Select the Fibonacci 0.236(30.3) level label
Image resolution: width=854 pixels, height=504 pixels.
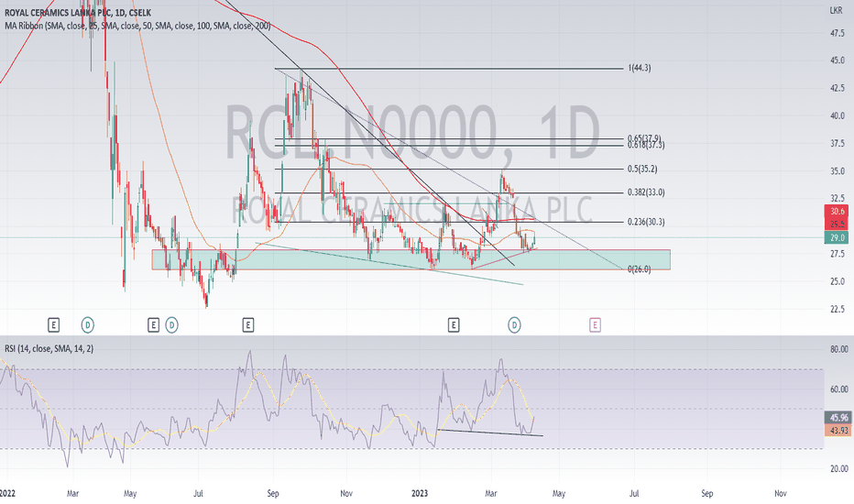point(646,222)
